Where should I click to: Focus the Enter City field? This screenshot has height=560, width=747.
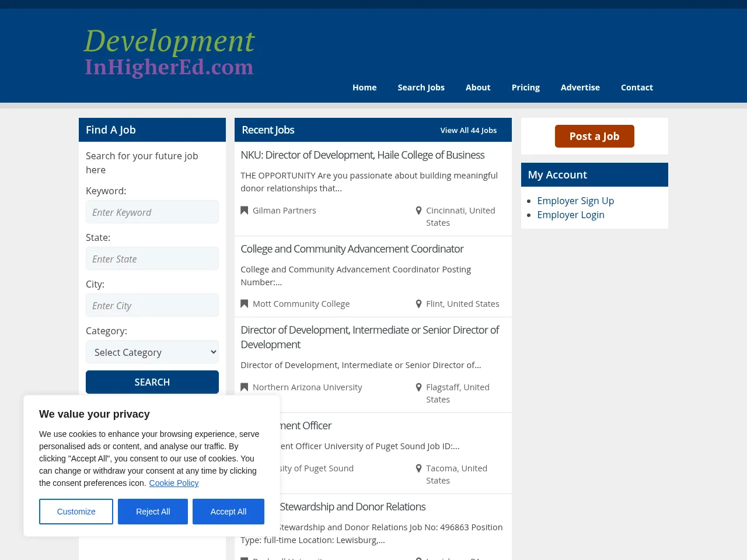[152, 305]
